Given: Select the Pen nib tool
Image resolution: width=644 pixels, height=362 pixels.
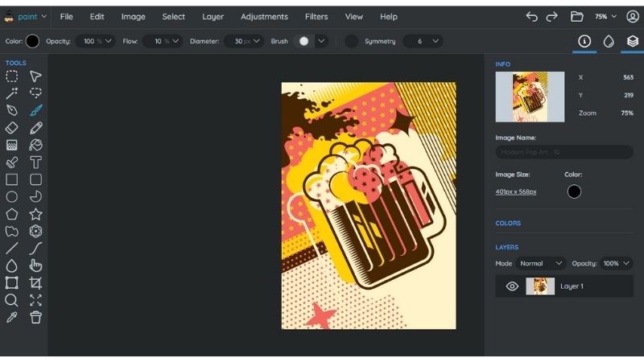Looking at the screenshot, I should [x=11, y=110].
